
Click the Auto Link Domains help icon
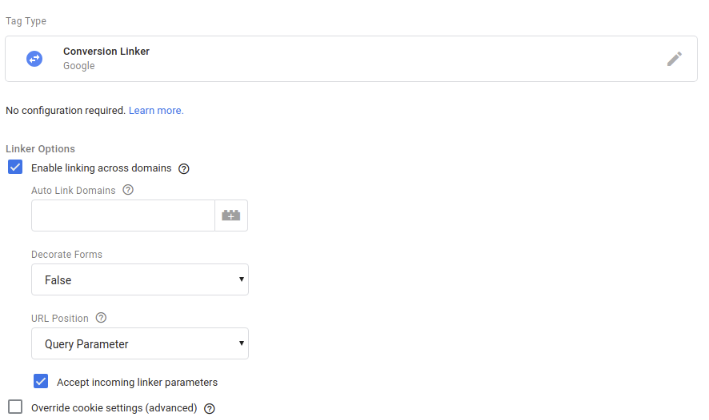coord(128,190)
